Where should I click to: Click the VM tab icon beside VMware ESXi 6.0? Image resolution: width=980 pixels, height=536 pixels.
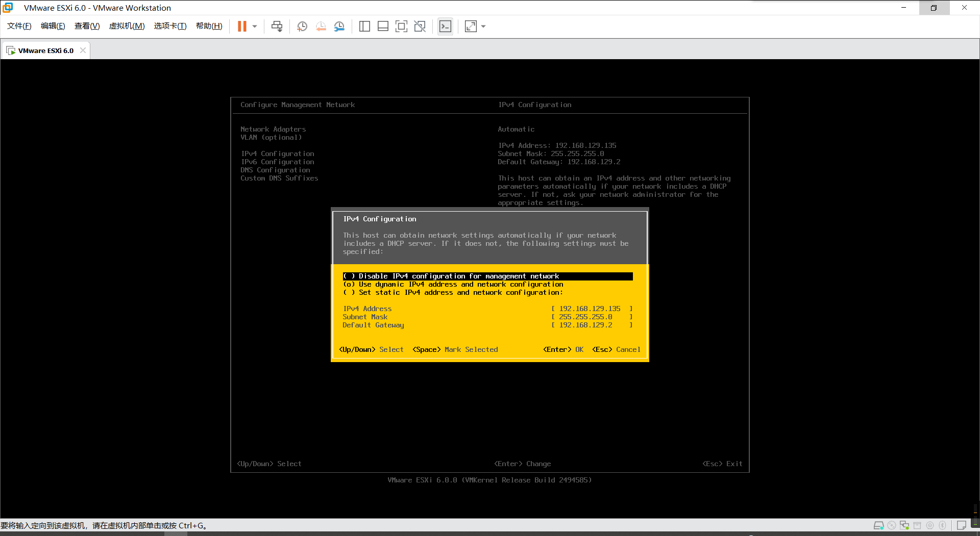11,50
